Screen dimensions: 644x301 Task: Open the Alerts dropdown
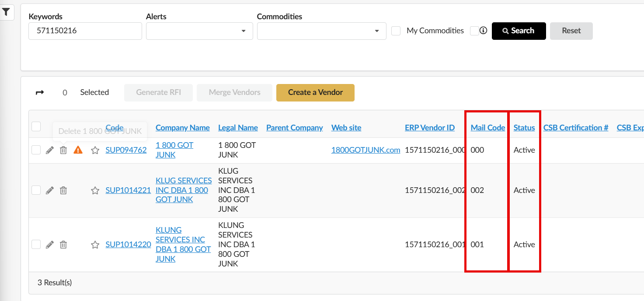tap(199, 31)
